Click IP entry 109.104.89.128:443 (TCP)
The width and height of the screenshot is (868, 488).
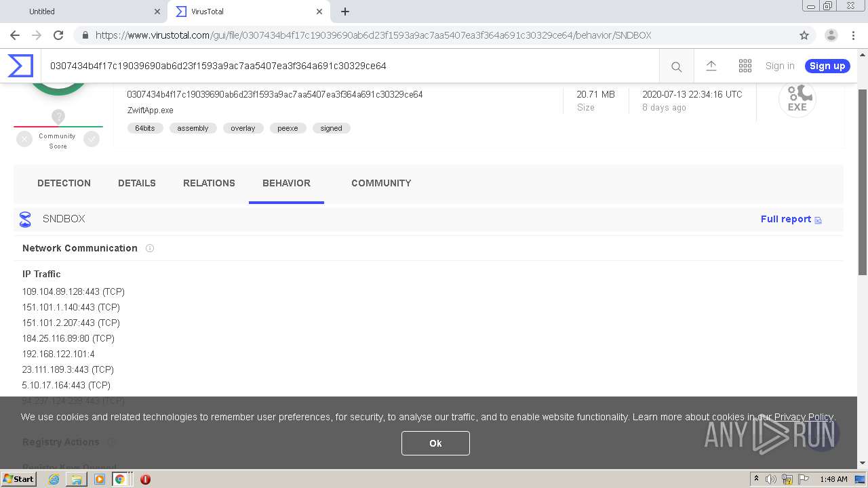click(73, 291)
